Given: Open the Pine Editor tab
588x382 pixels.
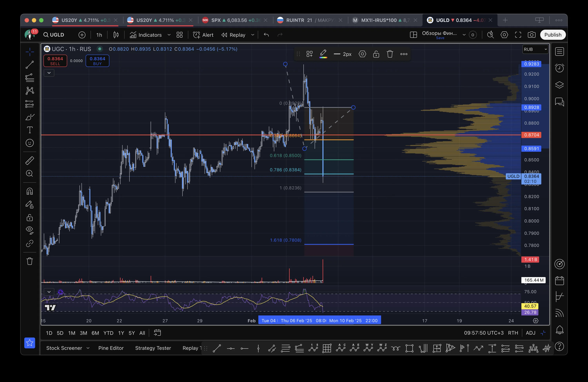Looking at the screenshot, I should coord(111,348).
